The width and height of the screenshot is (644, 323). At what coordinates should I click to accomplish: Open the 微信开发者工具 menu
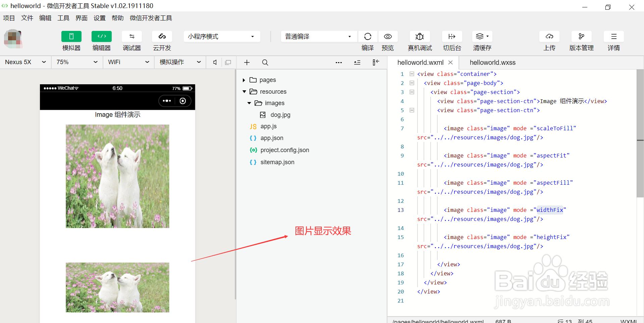pyautogui.click(x=151, y=18)
